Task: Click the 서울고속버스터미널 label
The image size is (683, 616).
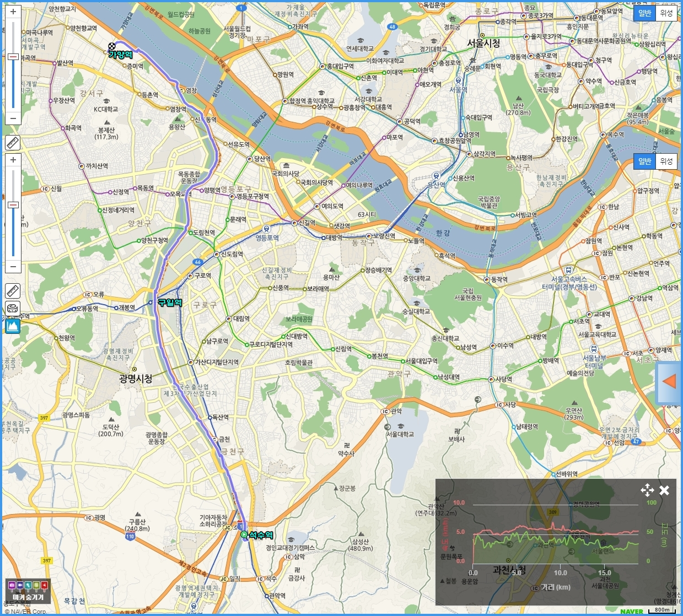Action: point(569,283)
